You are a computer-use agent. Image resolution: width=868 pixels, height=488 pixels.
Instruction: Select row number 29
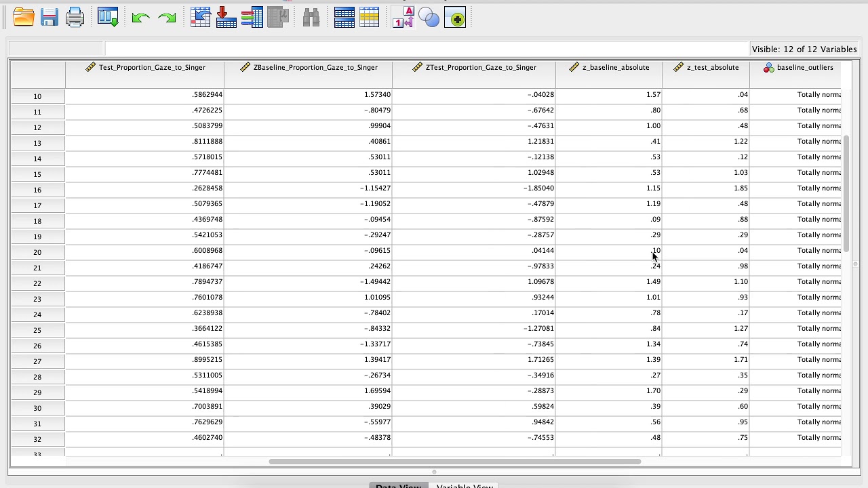tap(37, 392)
